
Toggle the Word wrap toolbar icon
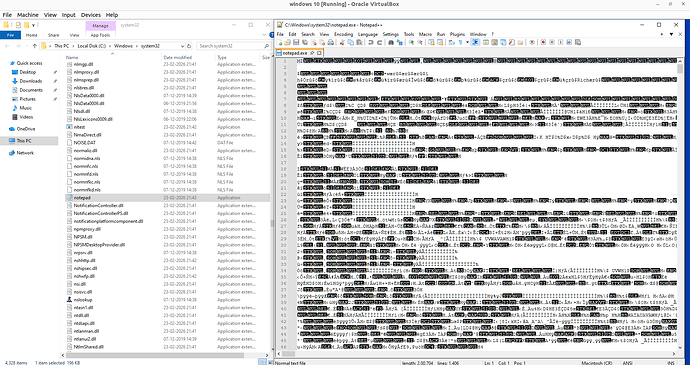(451, 42)
